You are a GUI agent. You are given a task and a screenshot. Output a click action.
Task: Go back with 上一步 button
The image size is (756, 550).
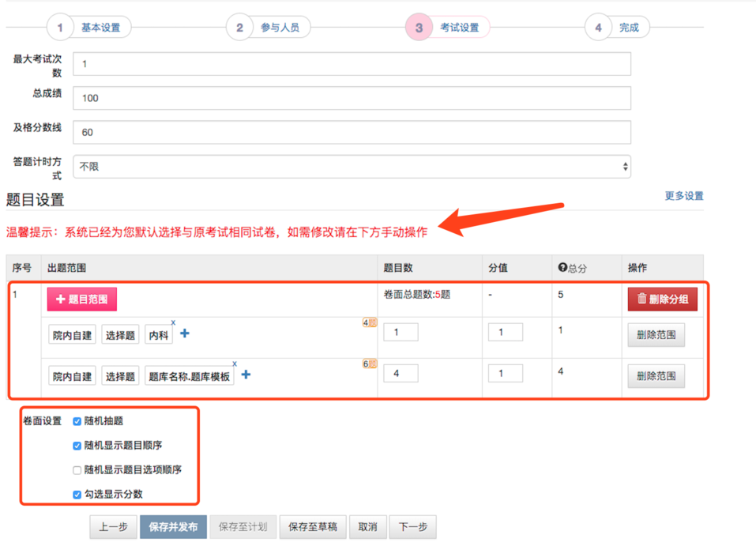pos(113,527)
